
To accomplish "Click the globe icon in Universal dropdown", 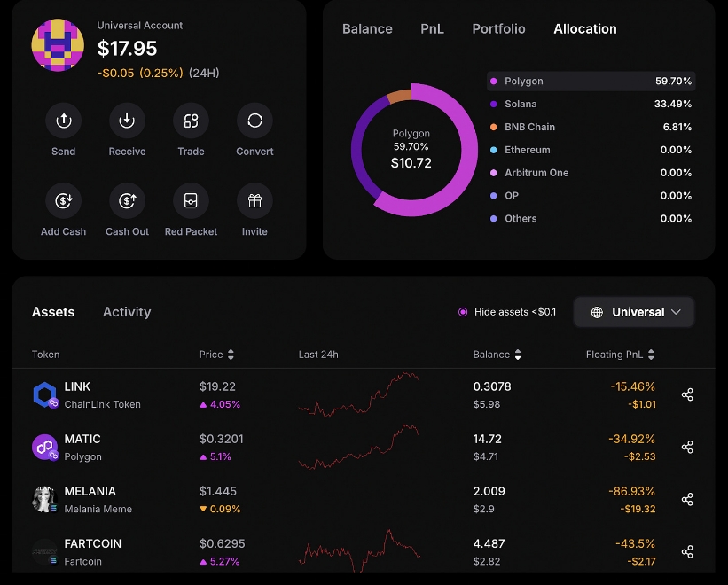I will 597,312.
